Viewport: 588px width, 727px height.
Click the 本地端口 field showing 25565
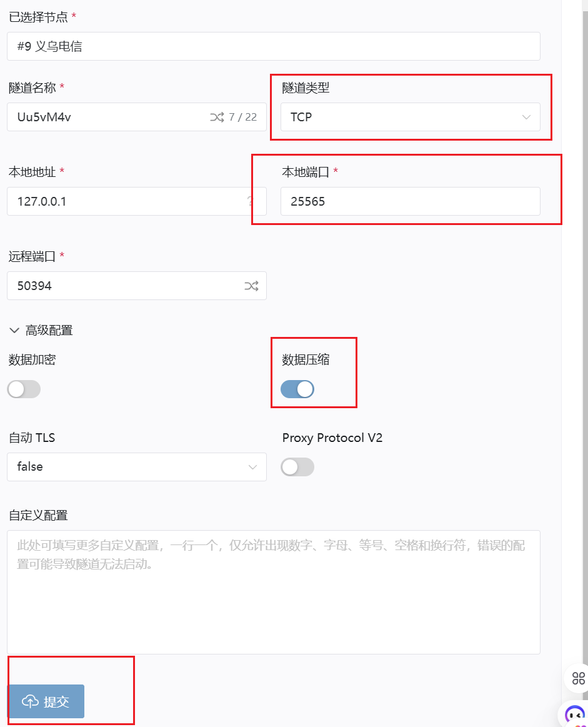[x=410, y=201]
